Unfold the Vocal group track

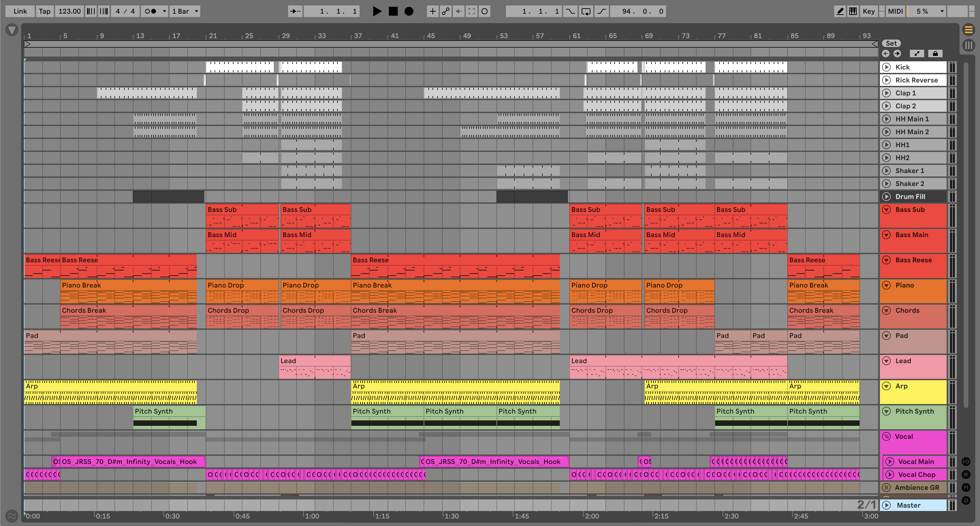click(886, 436)
